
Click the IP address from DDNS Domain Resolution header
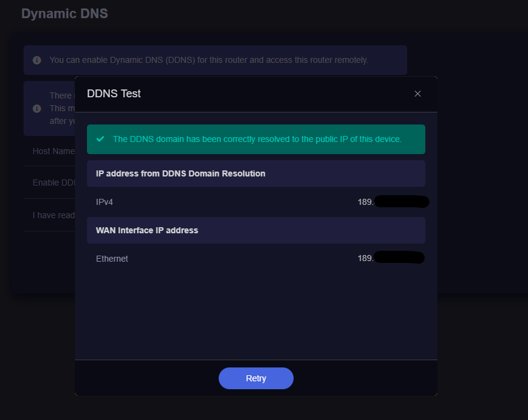[181, 173]
